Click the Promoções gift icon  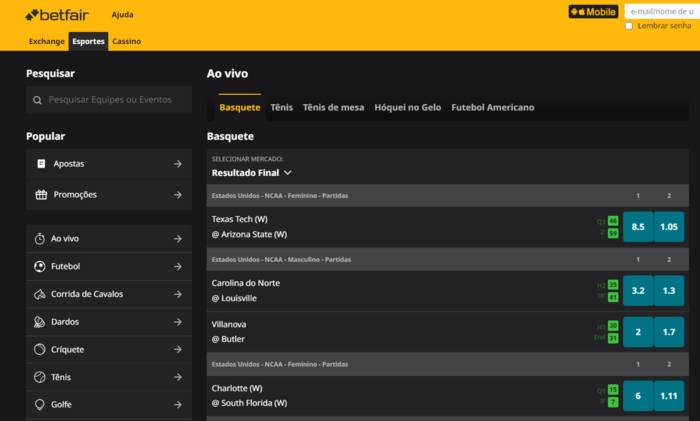[41, 195]
